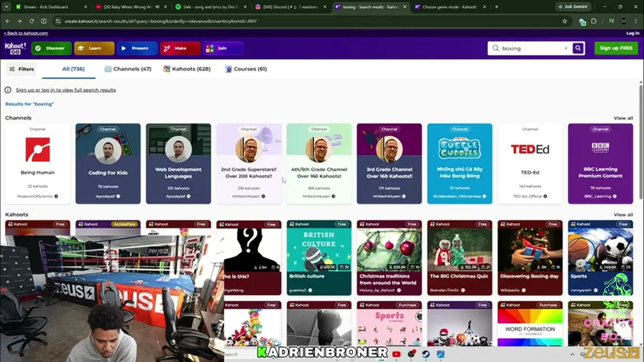View all Channels results
This screenshot has width=644, height=362.
623,118
